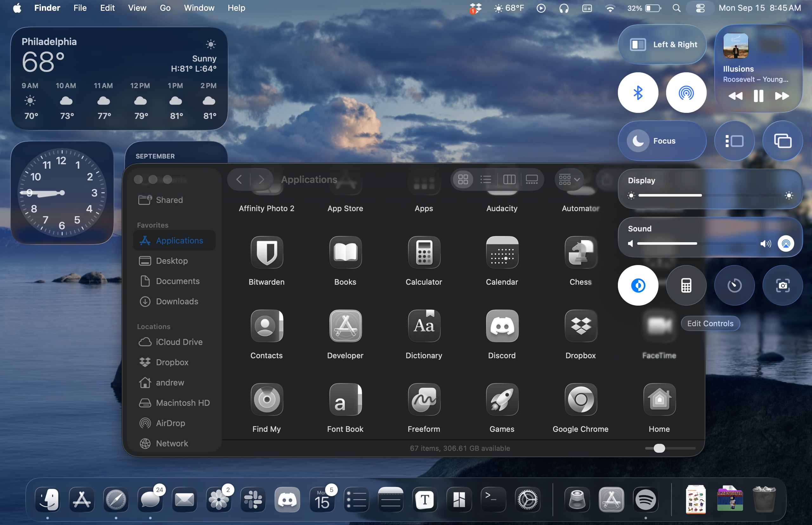Select Downloads in Finder sidebar
This screenshot has width=812, height=525.
(177, 301)
